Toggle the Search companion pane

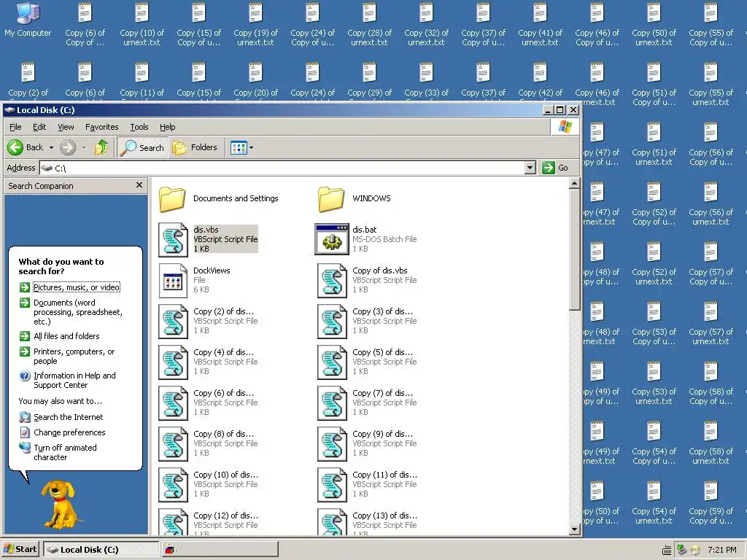142,147
